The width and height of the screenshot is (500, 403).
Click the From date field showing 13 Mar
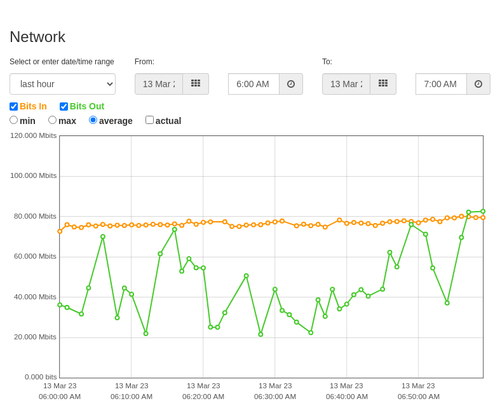[159, 84]
